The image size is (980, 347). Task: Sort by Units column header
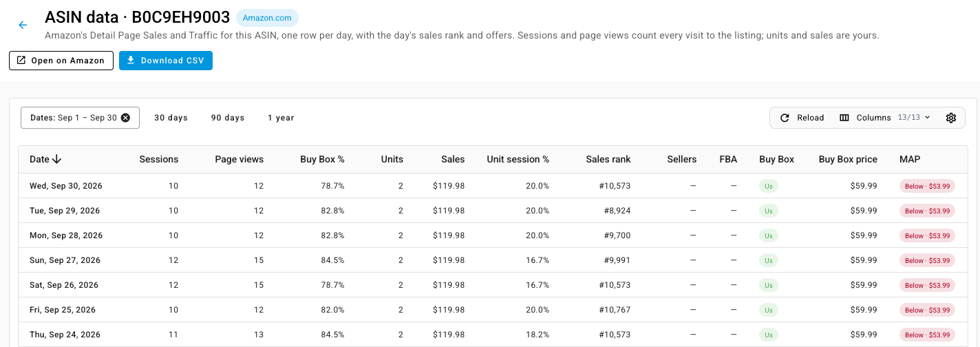tap(392, 159)
